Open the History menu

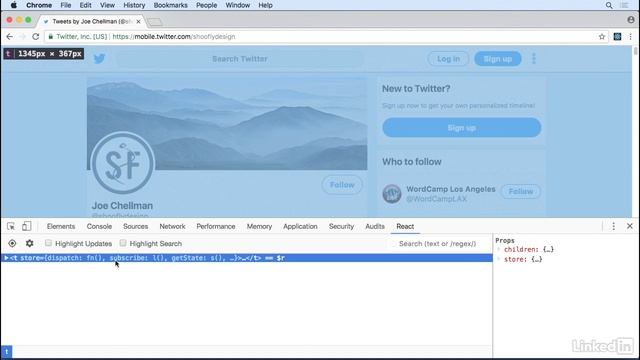tap(134, 5)
